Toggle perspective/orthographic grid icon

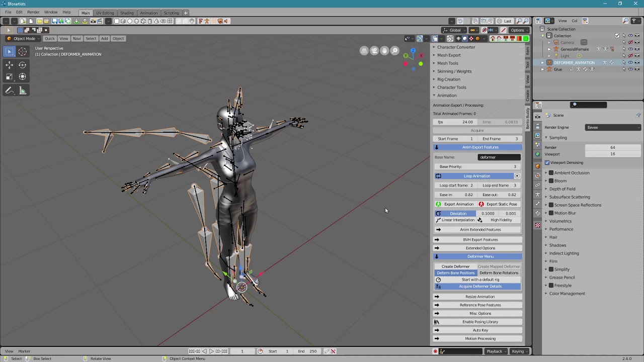(364, 51)
